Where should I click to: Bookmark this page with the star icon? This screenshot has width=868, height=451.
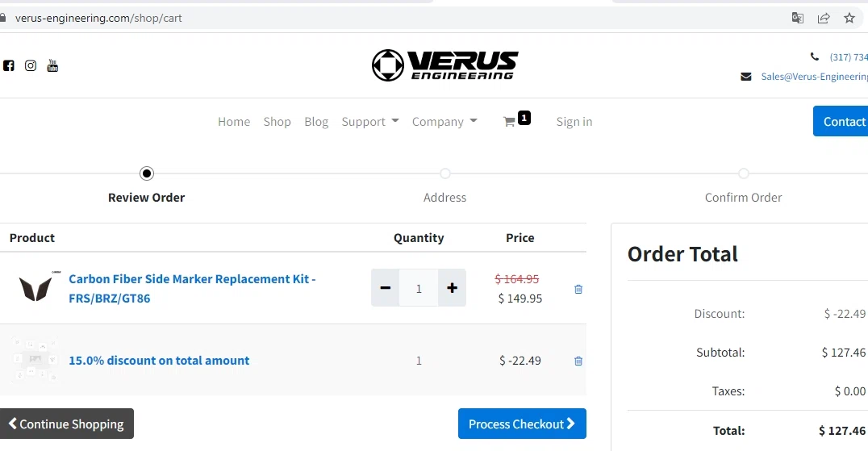tap(849, 19)
